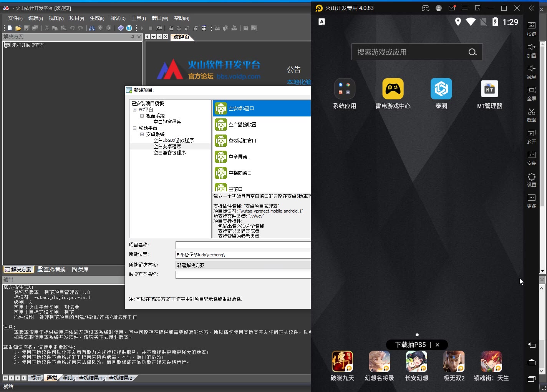The image size is (547, 392).
Task: Click the green run arrow icon
Action: 142,28
